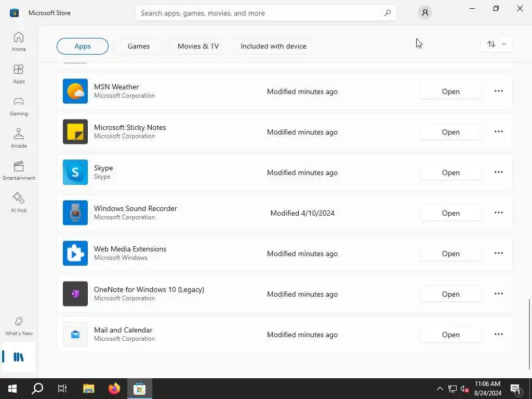The width and height of the screenshot is (532, 399).
Task: Launch Skype using its Open button
Action: pos(450,172)
